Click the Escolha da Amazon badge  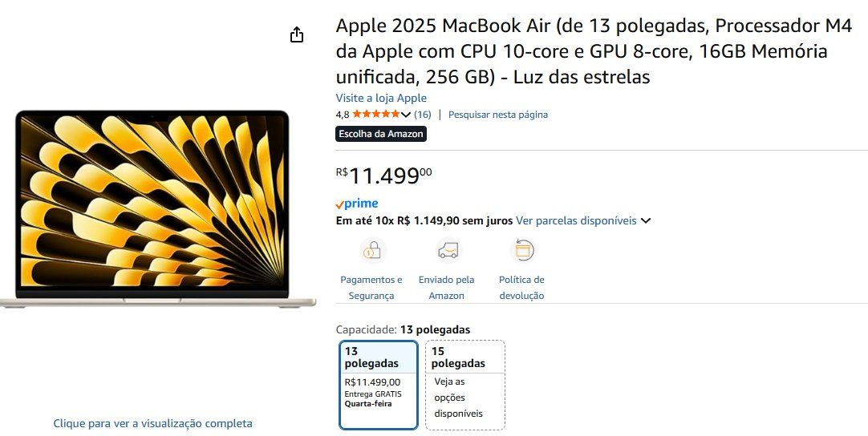pos(381,134)
